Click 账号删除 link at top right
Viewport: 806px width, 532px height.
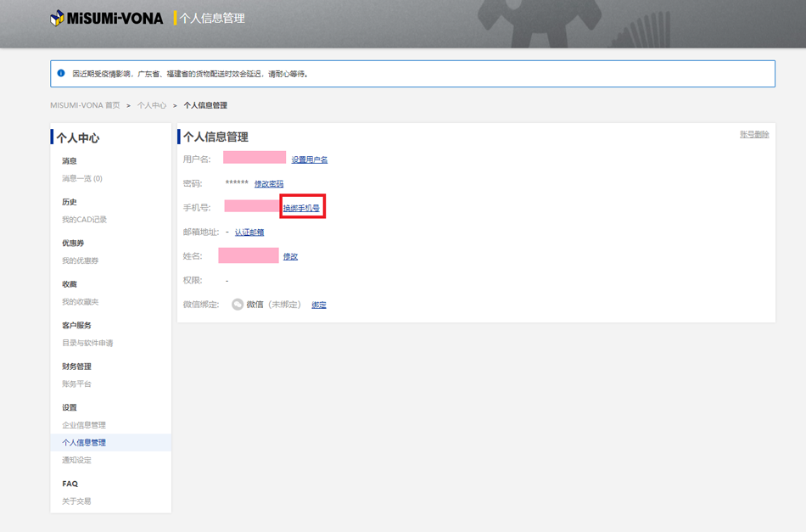[754, 135]
